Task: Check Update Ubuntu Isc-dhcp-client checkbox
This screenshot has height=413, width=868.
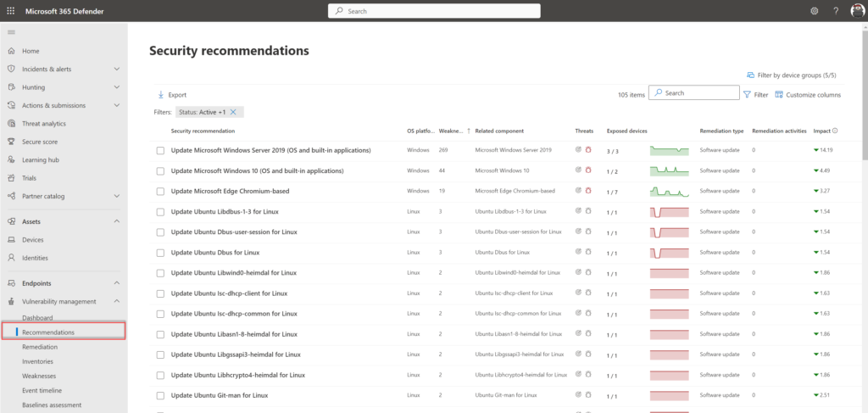Action: pyautogui.click(x=160, y=294)
